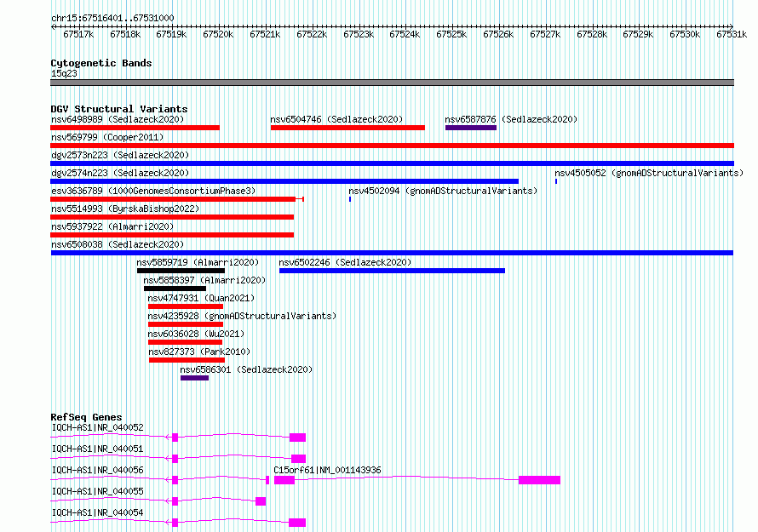The height and width of the screenshot is (532, 758).
Task: Open nsv6036028 (Wu2021) label
Action: 196,334
